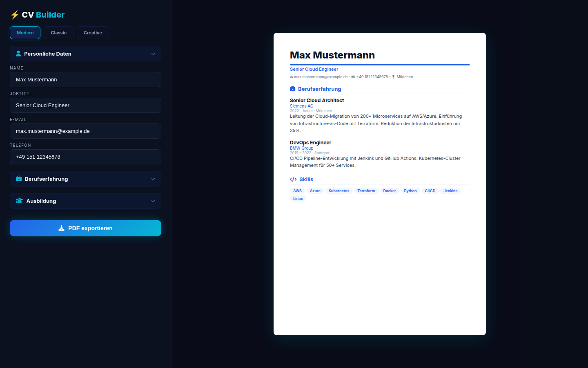Click the code icon next to Skills heading
This screenshot has width=588, height=368.
coord(293,179)
